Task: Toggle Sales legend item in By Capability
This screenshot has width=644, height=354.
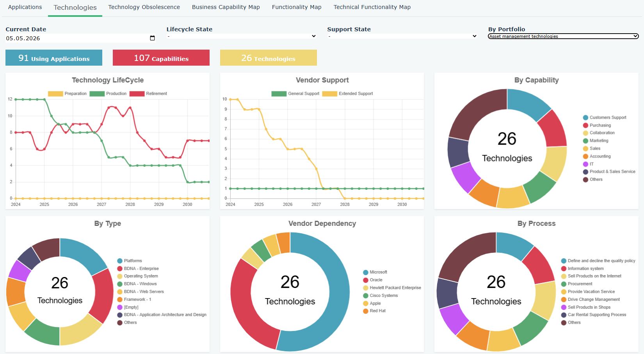Action: [x=592, y=148]
